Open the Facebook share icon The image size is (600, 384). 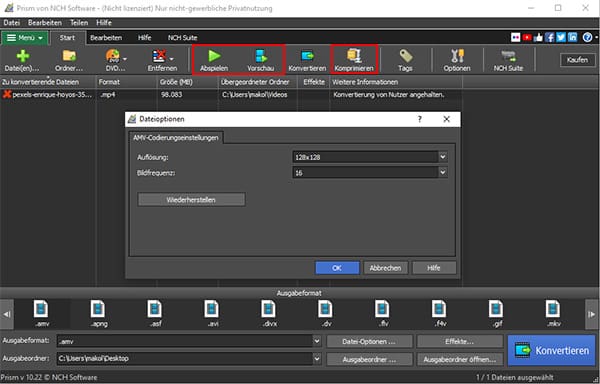[549, 37]
